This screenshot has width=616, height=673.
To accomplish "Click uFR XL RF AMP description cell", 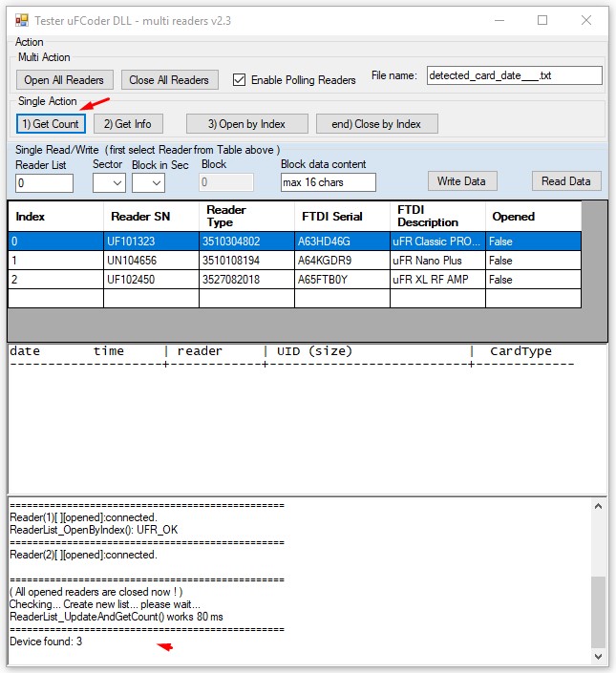I will (437, 280).
